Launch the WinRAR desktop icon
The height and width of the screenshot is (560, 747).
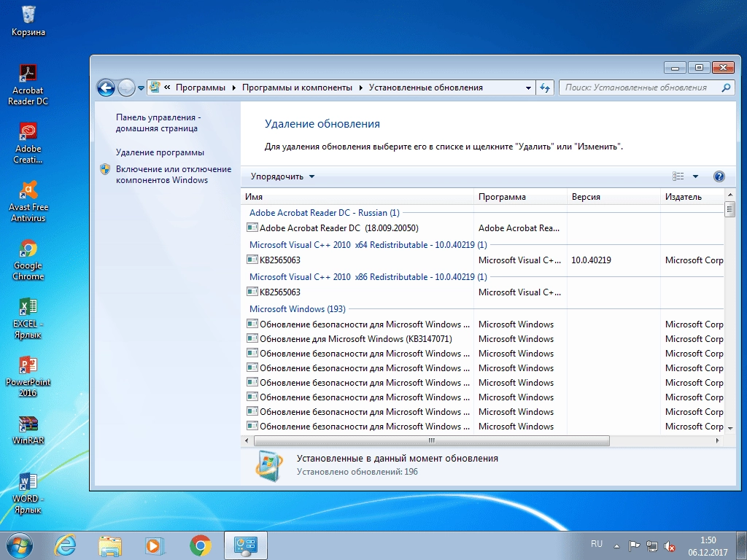pos(28,430)
